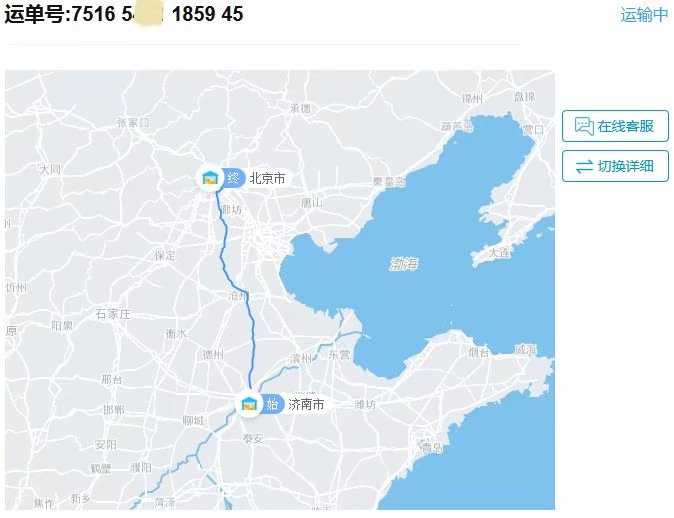Click the 济南市 city label
The width and height of the screenshot is (674, 518).
(306, 405)
